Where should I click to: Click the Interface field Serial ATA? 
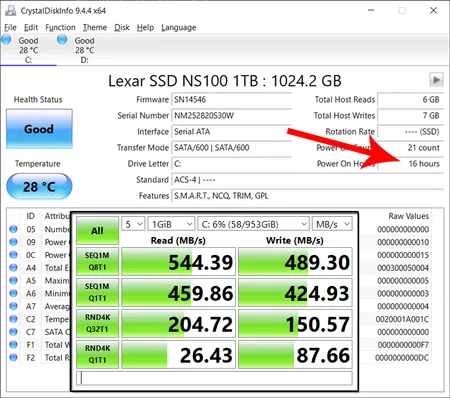[231, 131]
